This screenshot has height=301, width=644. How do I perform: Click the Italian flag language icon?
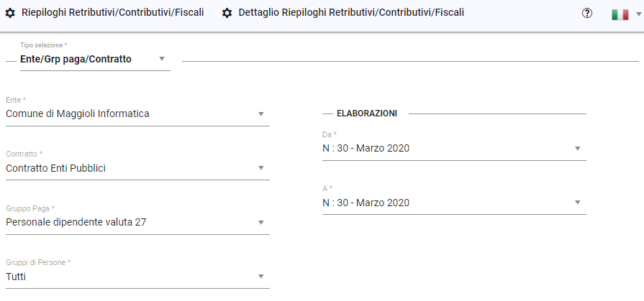(620, 14)
